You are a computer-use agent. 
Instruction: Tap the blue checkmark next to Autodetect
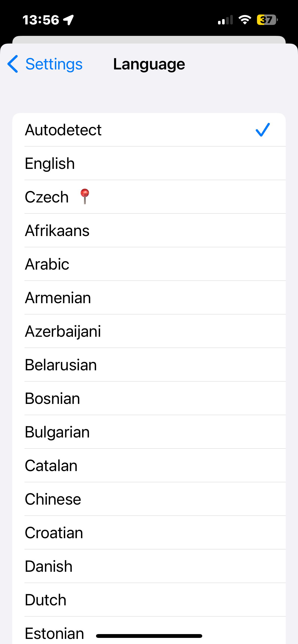coord(263,130)
